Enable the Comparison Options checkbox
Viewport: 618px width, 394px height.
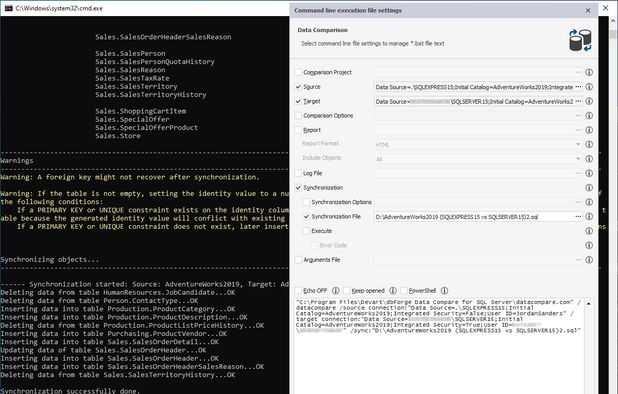298,115
